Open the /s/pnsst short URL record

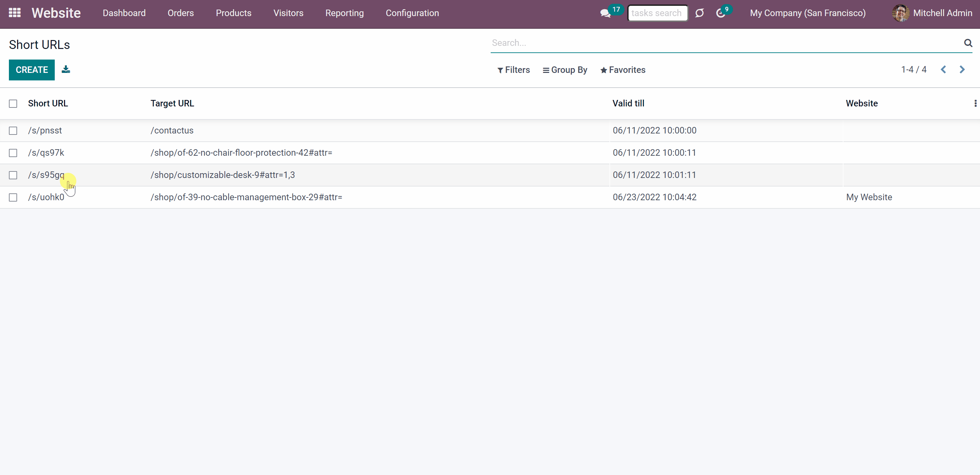(x=45, y=130)
